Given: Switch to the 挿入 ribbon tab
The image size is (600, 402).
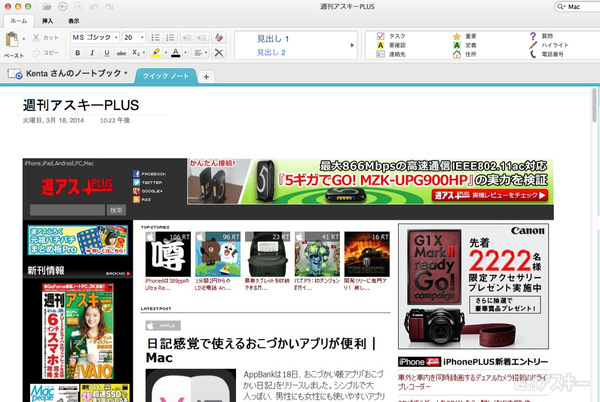Looking at the screenshot, I should pyautogui.click(x=47, y=21).
